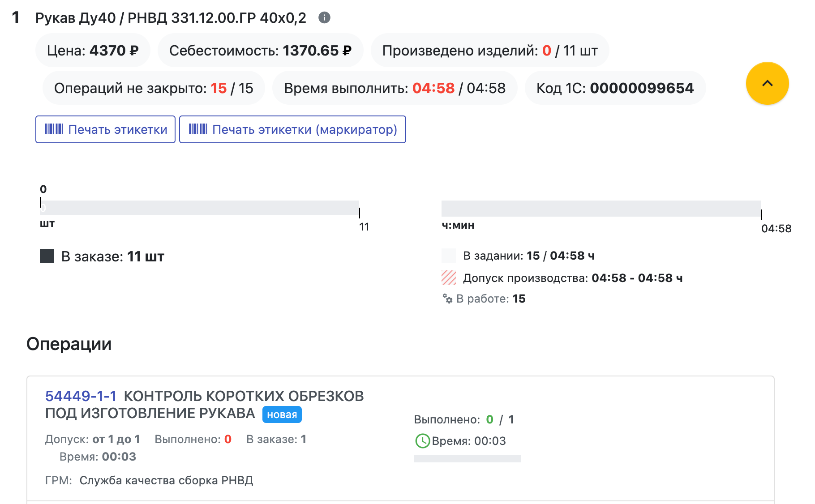Click Произведено изделий 0 / 11 chip
815x504 pixels.
[489, 51]
